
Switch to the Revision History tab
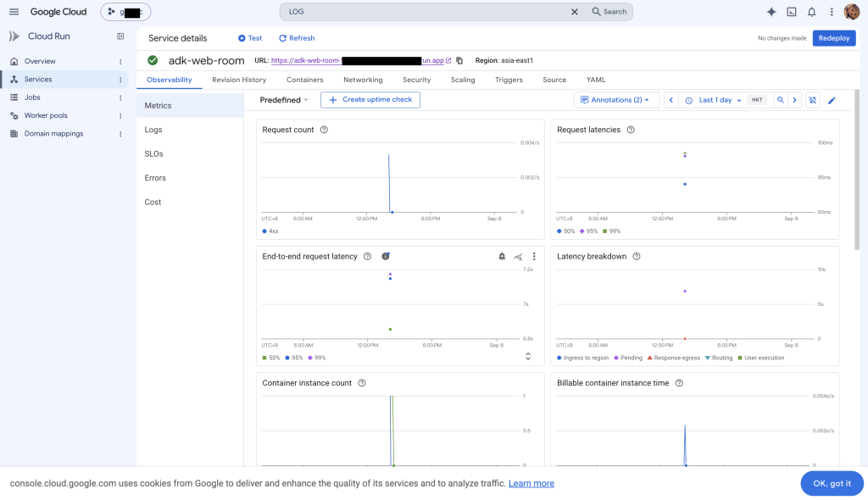[239, 80]
